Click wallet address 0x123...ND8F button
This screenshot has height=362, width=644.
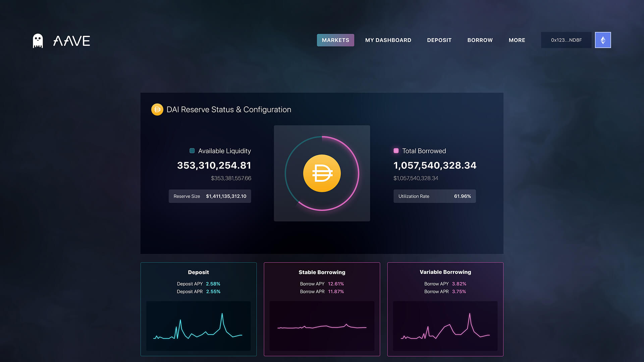pyautogui.click(x=566, y=40)
